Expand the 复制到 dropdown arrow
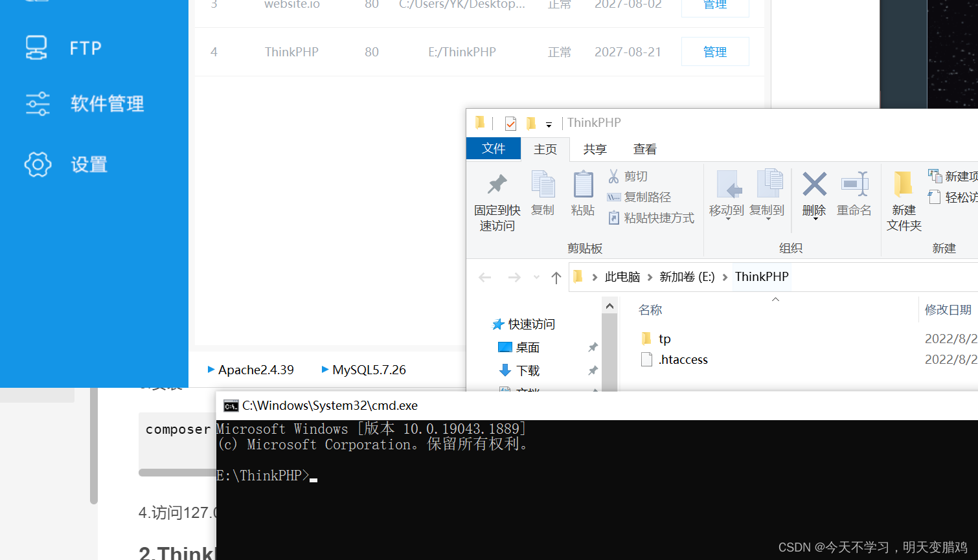 (769, 219)
